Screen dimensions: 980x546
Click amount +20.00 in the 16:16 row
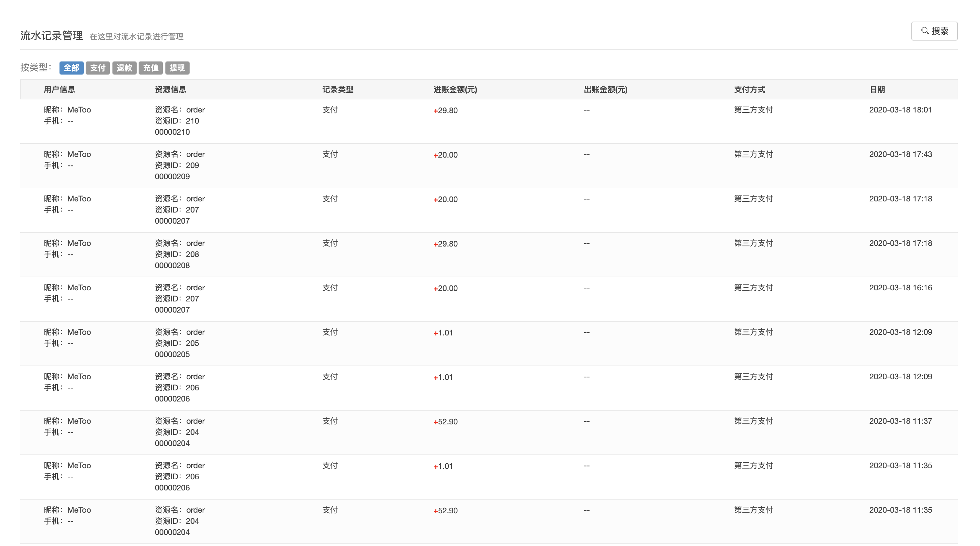click(446, 288)
